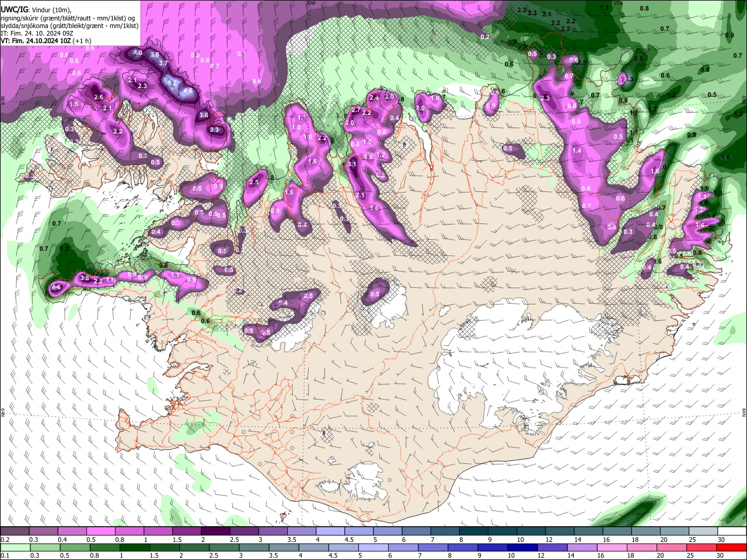Screen dimensions: 747x560
Task: Click the '0.1' label under the rain legend row
Action: click(5, 556)
